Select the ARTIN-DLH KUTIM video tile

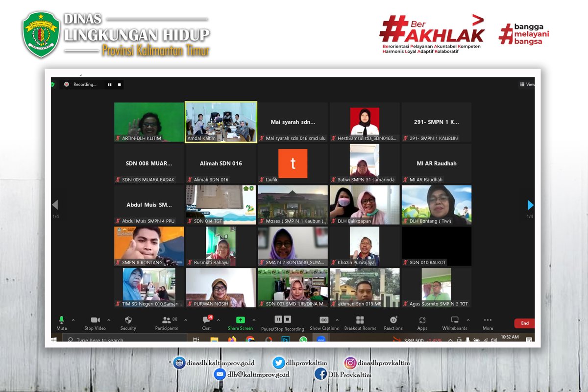(149, 122)
